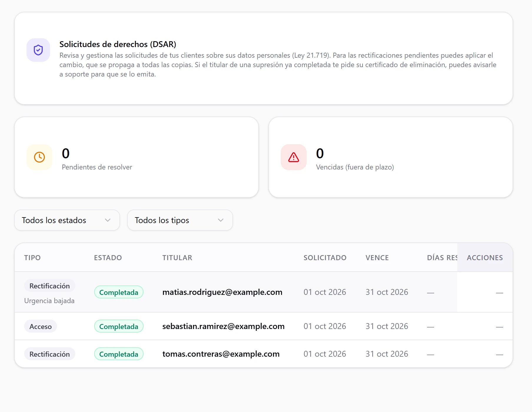Sort by the TITULAR column header
532x412 pixels.
[177, 258]
